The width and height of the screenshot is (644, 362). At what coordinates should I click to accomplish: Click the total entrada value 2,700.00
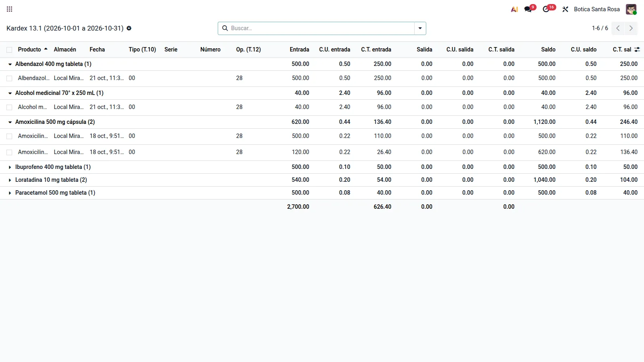click(298, 207)
